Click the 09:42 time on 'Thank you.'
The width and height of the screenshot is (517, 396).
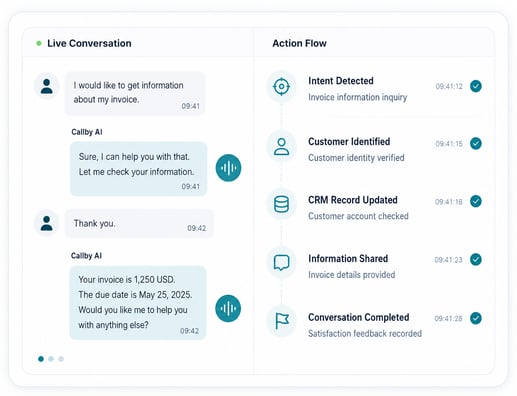pos(197,228)
